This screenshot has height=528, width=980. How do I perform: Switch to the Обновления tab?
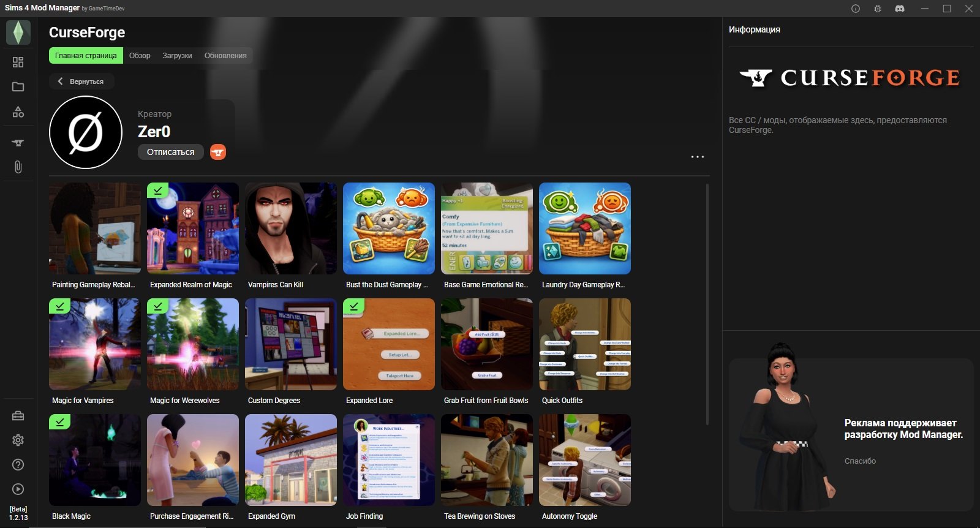point(225,56)
